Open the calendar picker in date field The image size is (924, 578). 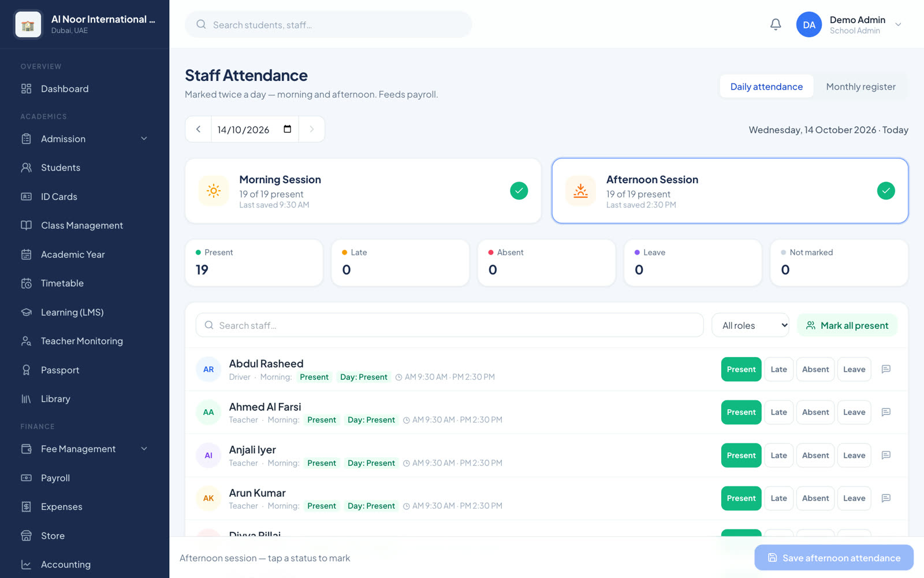pyautogui.click(x=287, y=129)
